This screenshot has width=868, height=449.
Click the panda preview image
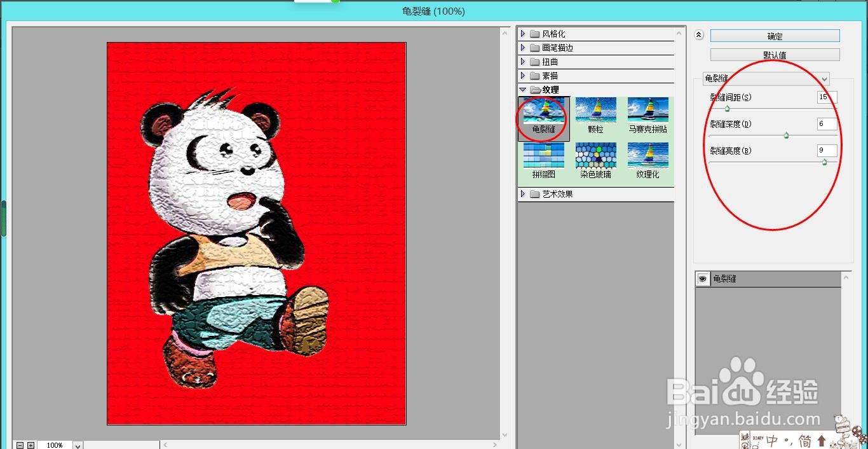257,233
